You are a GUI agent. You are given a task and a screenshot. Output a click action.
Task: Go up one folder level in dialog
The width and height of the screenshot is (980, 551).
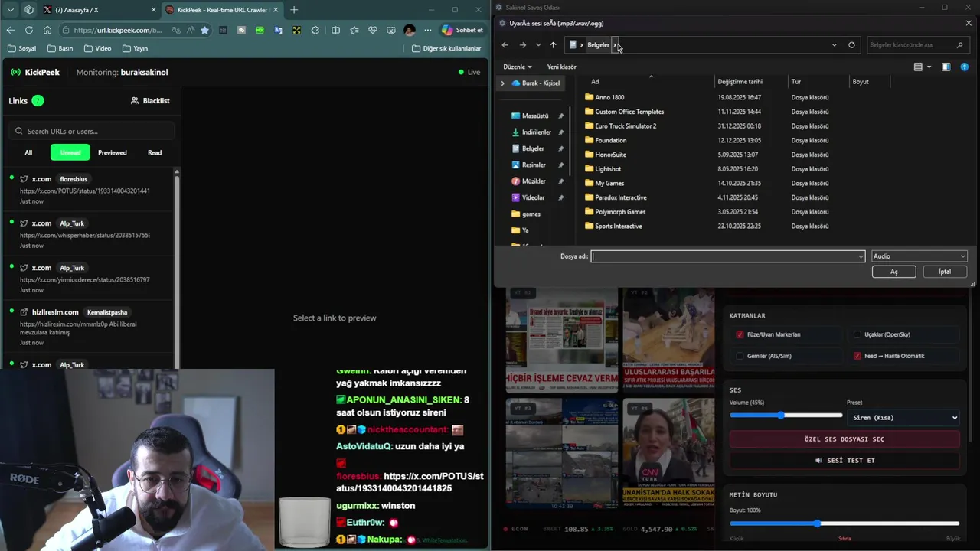[554, 45]
